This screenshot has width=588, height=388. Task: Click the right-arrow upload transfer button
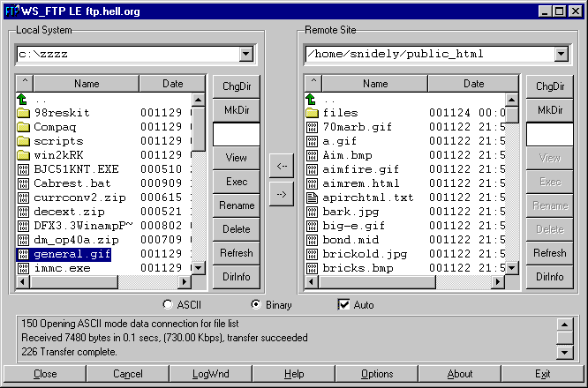click(282, 194)
